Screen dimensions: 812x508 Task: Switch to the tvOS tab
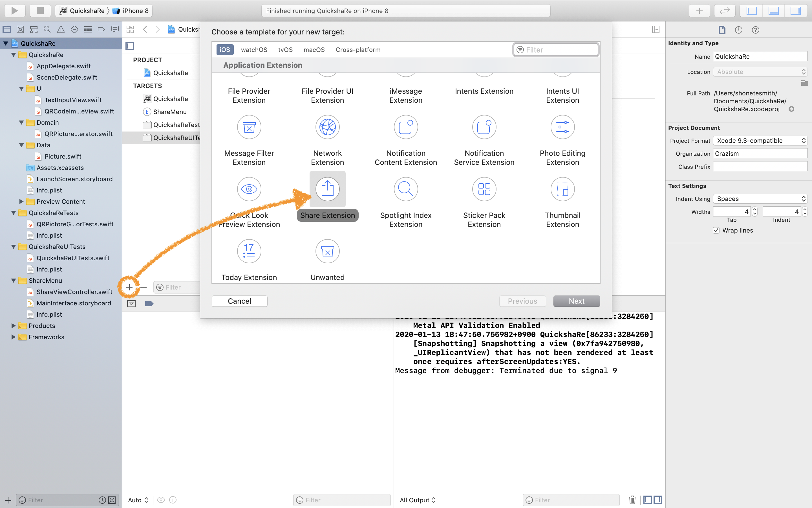[285, 50]
